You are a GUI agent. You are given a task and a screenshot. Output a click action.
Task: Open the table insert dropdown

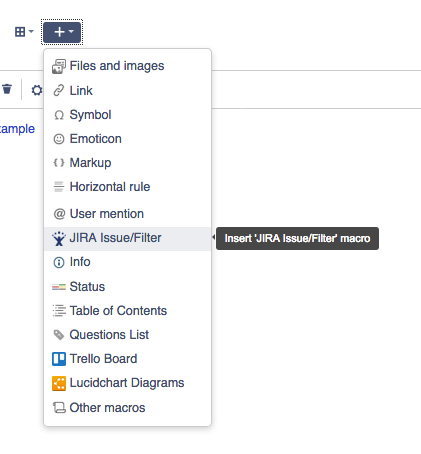(24, 32)
